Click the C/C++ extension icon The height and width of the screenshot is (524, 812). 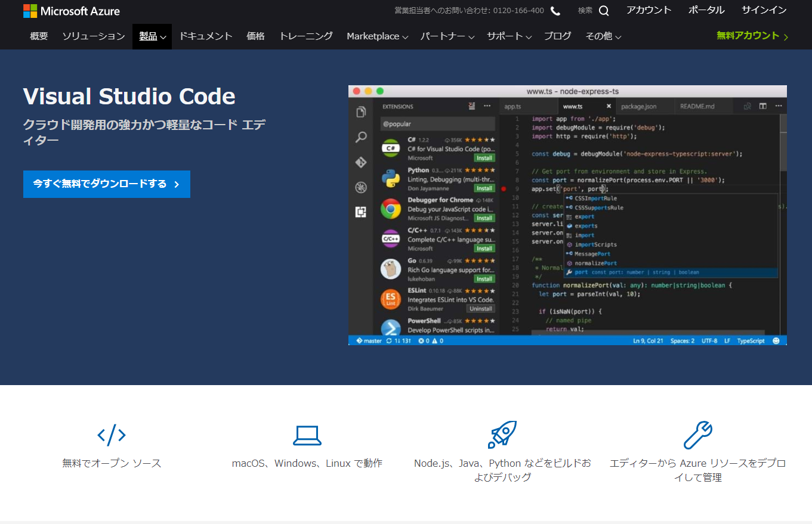coord(391,239)
